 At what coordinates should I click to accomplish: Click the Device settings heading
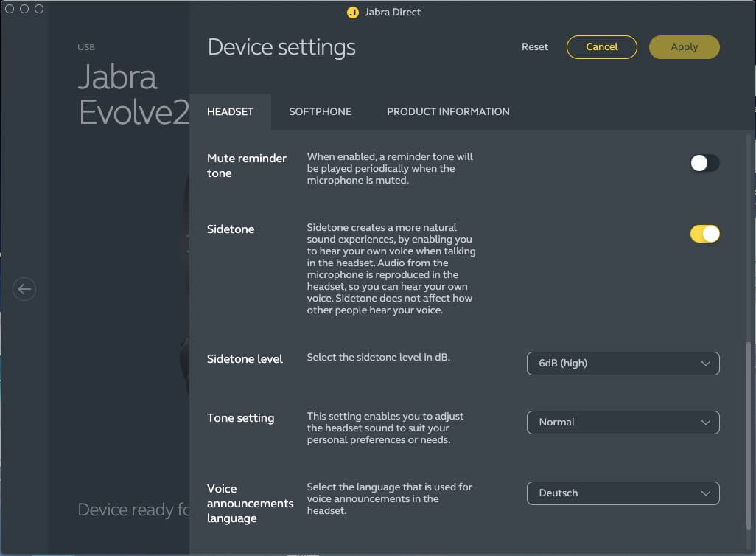tap(281, 47)
